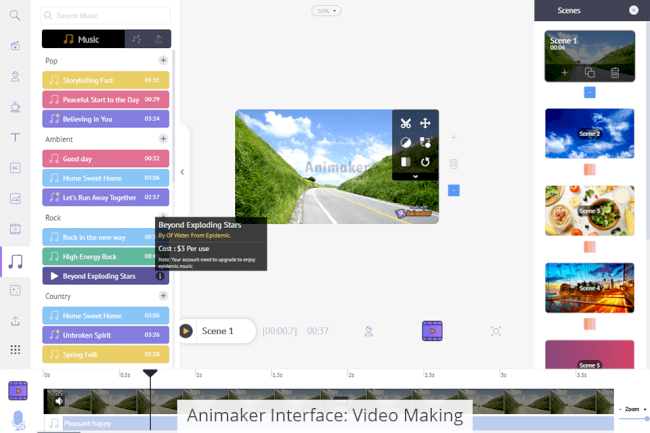This screenshot has width=650, height=433.
Task: Click the blue transition below Scene 1
Action: [x=589, y=92]
